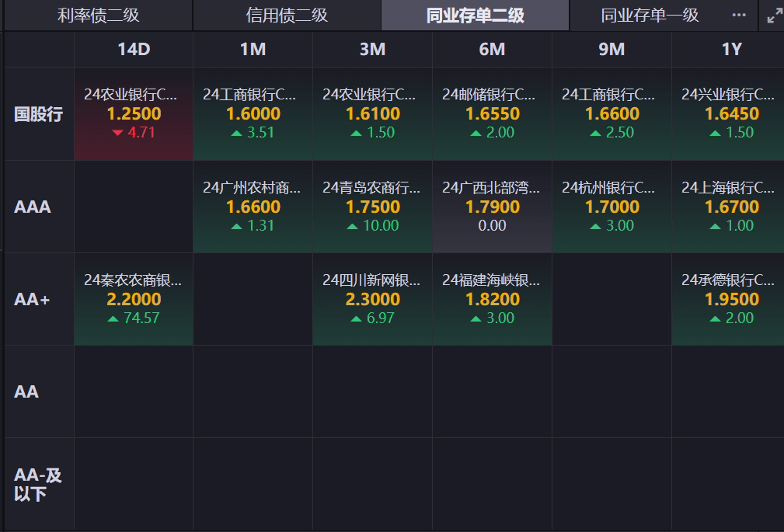Open 24青岛农商行 cell at 1.7500
Screen dimensions: 784x532
pyautogui.click(x=372, y=207)
